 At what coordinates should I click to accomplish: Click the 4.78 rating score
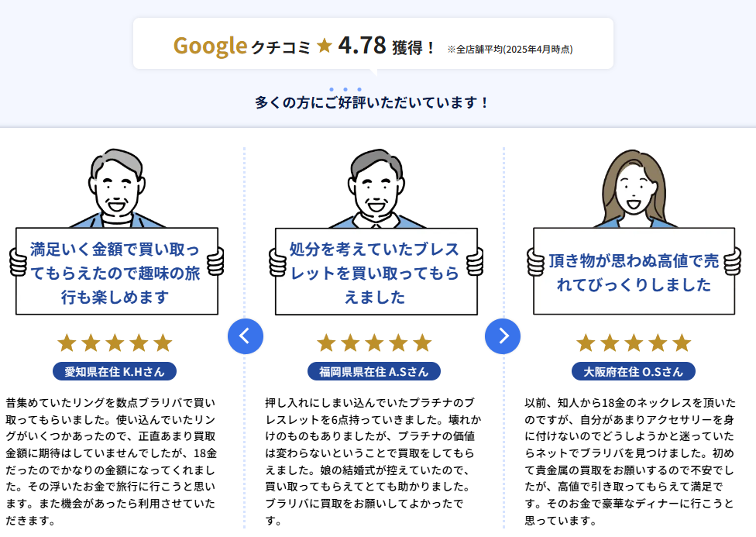[362, 46]
